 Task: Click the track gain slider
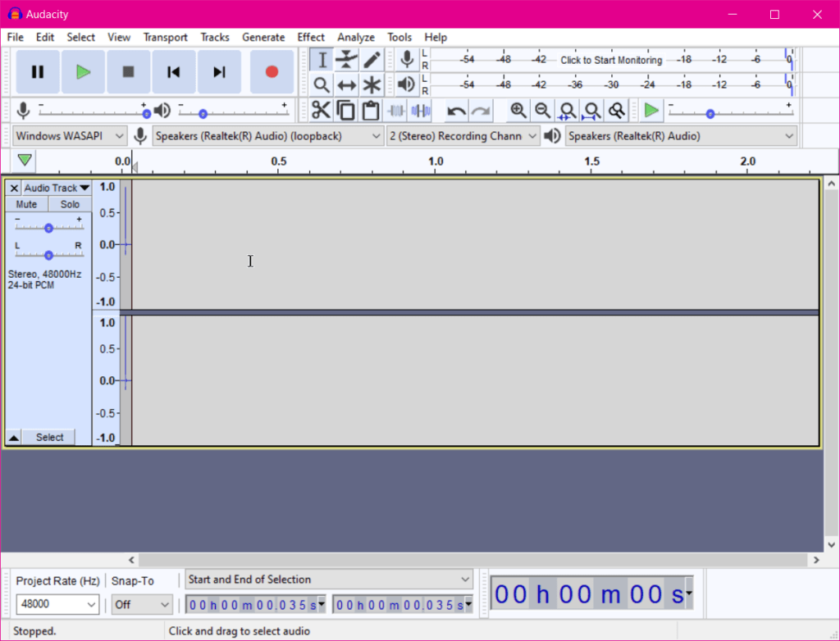pos(48,227)
